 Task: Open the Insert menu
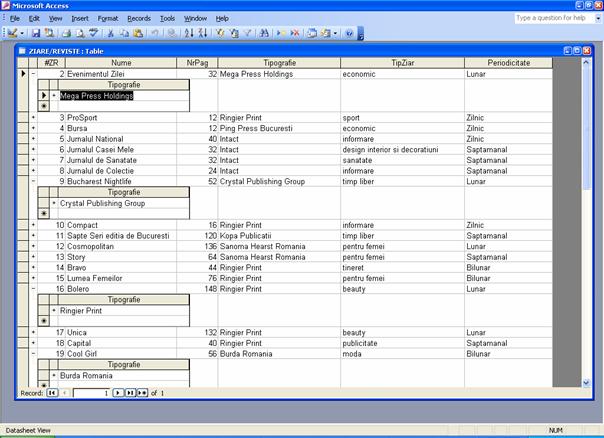pos(79,18)
